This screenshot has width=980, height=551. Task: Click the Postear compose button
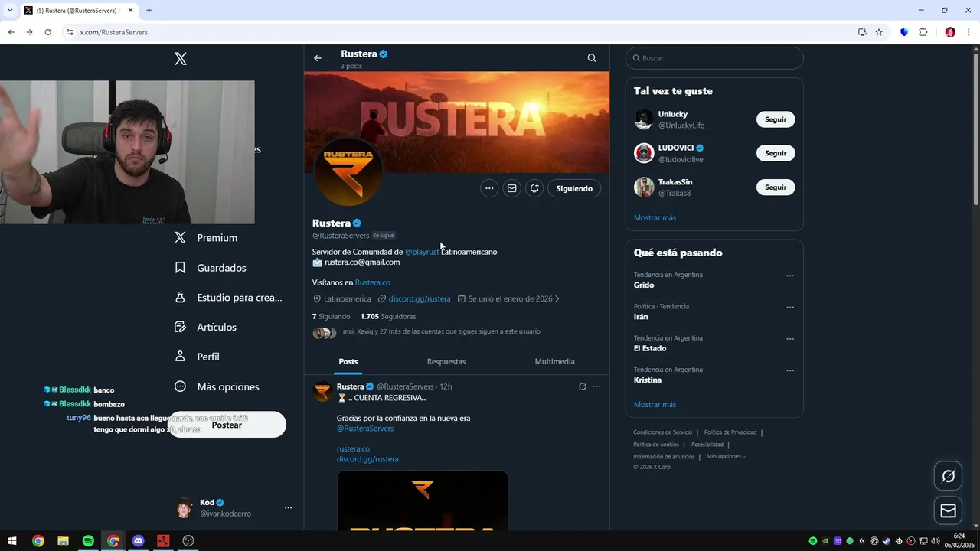[x=227, y=425]
